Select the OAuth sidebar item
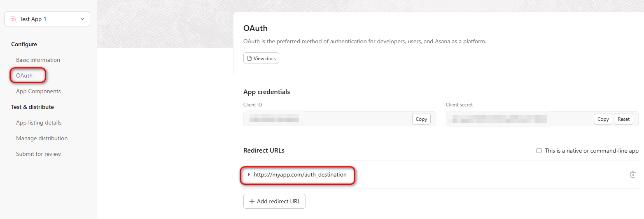This screenshot has height=219, width=644. coord(24,75)
